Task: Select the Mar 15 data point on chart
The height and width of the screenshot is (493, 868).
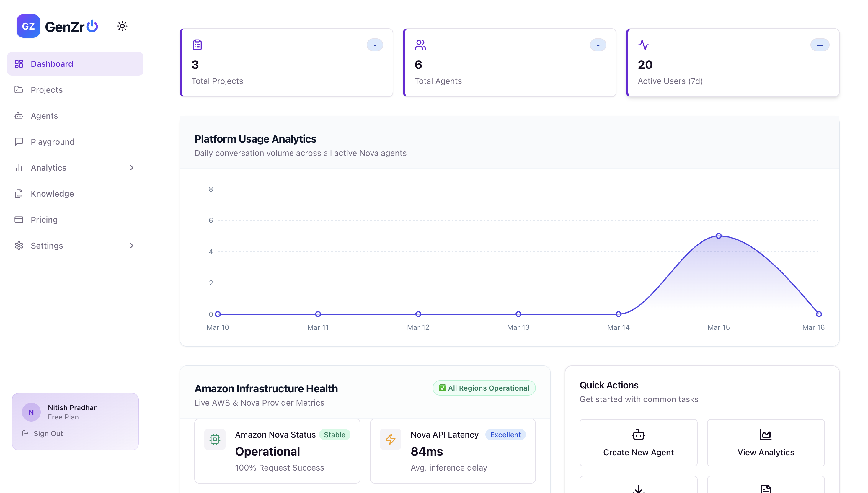Action: tap(718, 236)
